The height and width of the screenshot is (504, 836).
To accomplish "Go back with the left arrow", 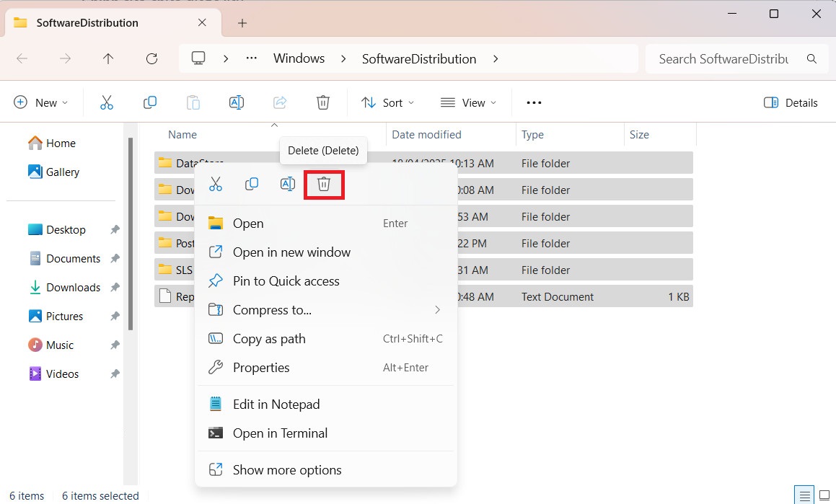I will [22, 58].
